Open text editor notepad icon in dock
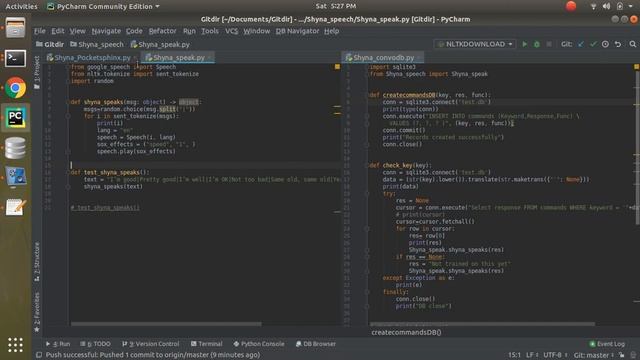Image resolution: width=640 pixels, height=360 pixels. coord(16,207)
